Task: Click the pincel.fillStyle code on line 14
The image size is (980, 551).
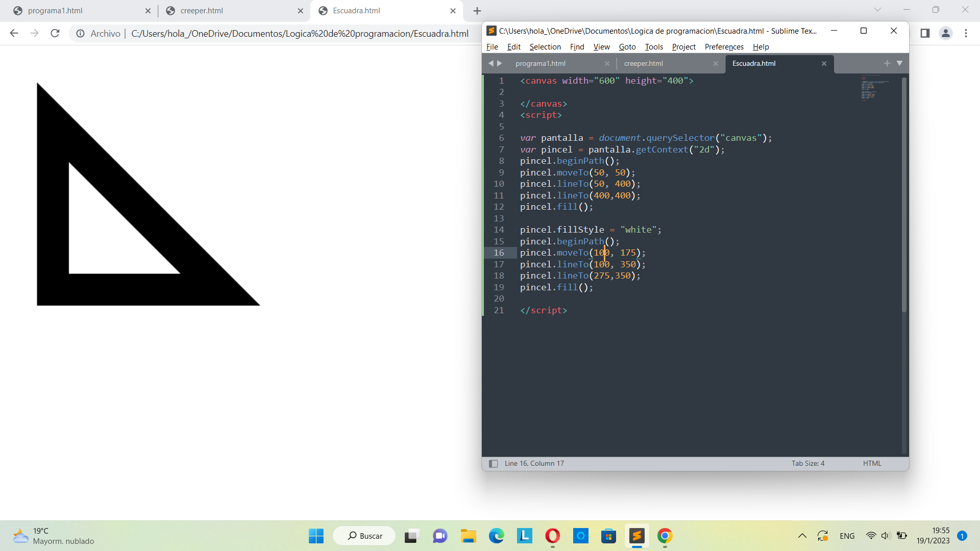Action: [x=562, y=230]
